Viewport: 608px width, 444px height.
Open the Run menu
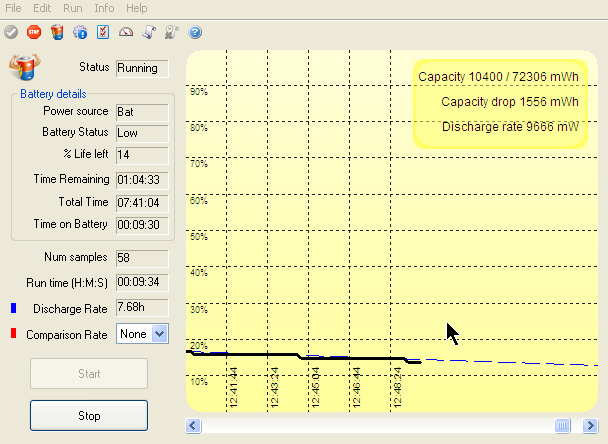click(x=72, y=8)
